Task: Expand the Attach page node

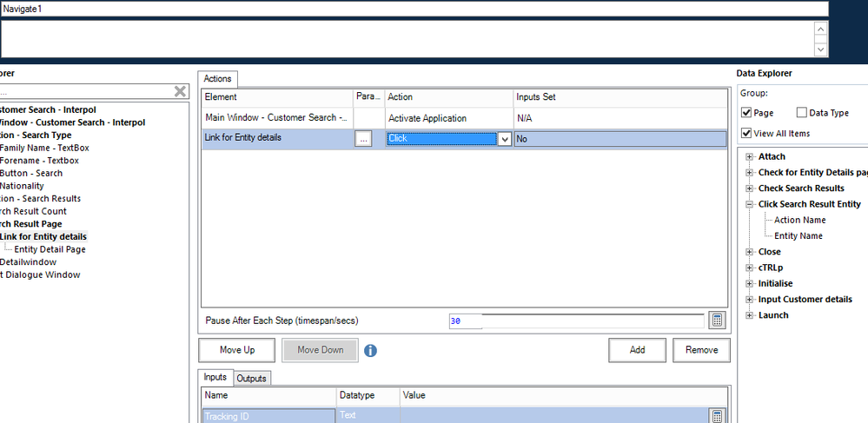Action: (749, 157)
